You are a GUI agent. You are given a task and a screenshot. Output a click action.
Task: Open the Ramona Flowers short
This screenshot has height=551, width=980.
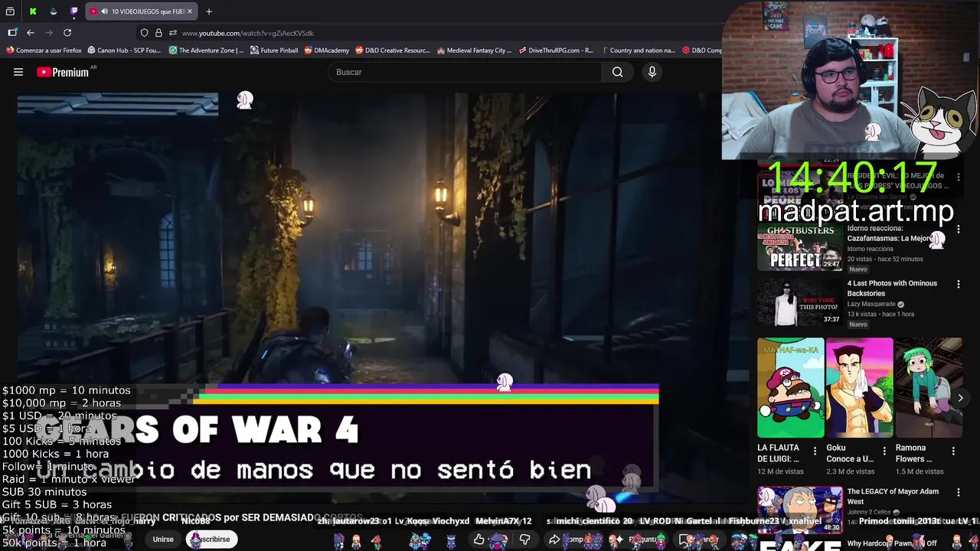(x=928, y=388)
